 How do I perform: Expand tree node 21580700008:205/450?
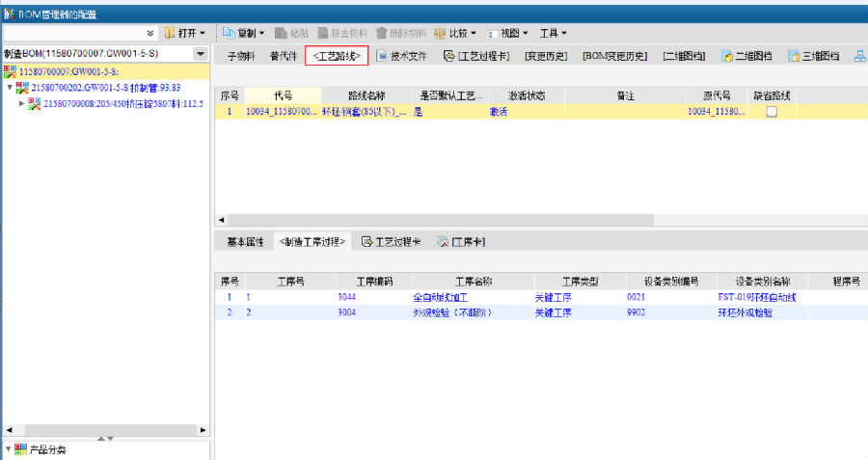click(x=21, y=103)
